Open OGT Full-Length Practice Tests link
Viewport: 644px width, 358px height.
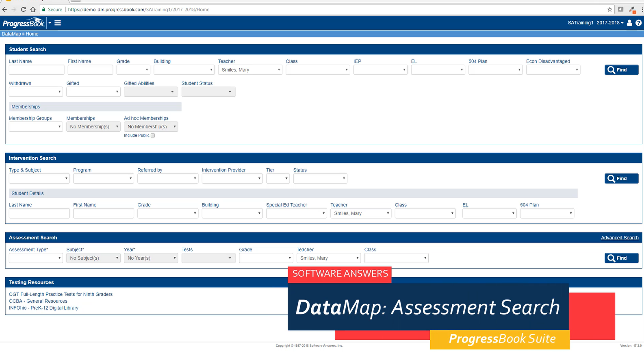[61, 294]
